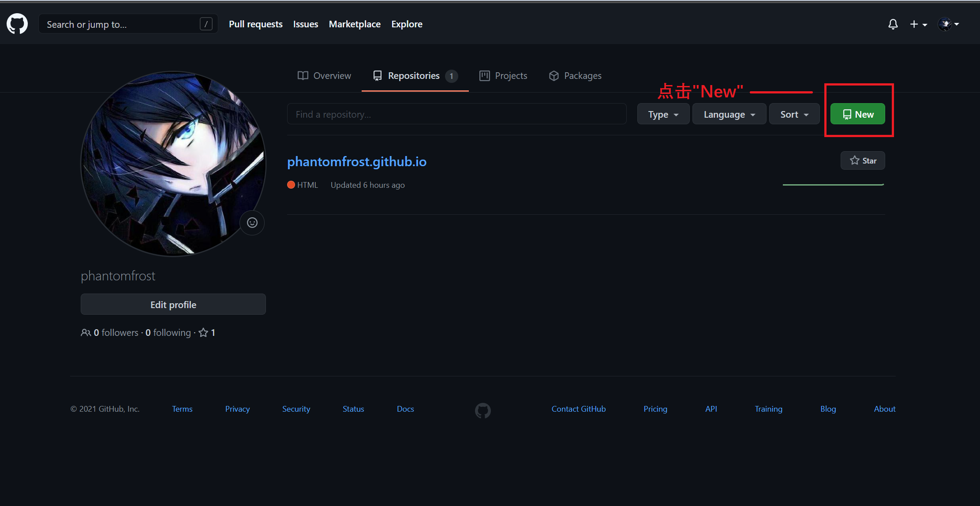This screenshot has width=980, height=506.
Task: Open Terms in the footer
Action: pos(182,409)
